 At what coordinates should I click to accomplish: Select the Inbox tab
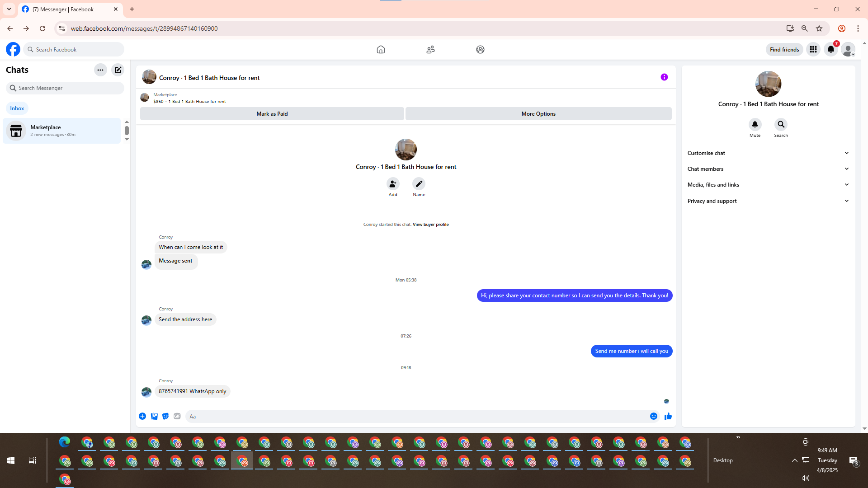tap(17, 108)
